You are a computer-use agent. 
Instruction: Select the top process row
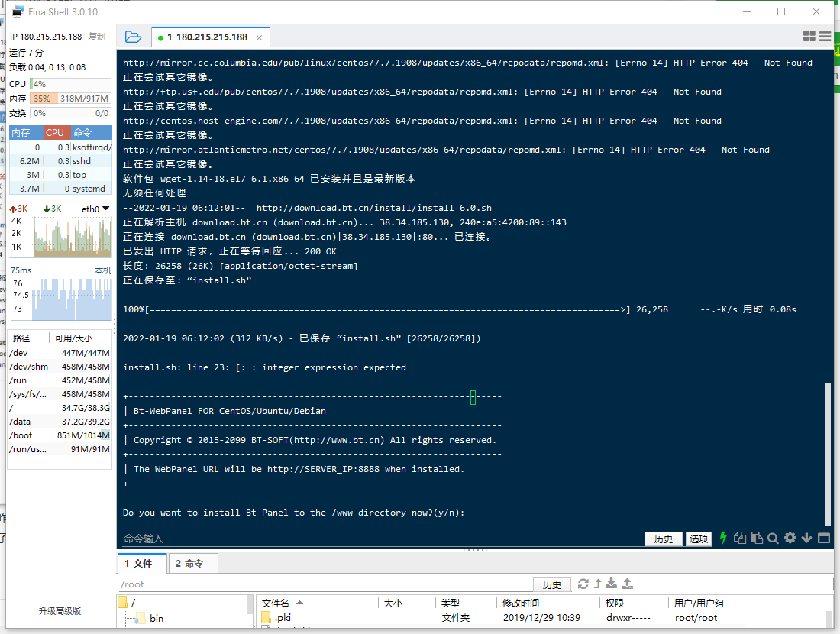pos(60,175)
